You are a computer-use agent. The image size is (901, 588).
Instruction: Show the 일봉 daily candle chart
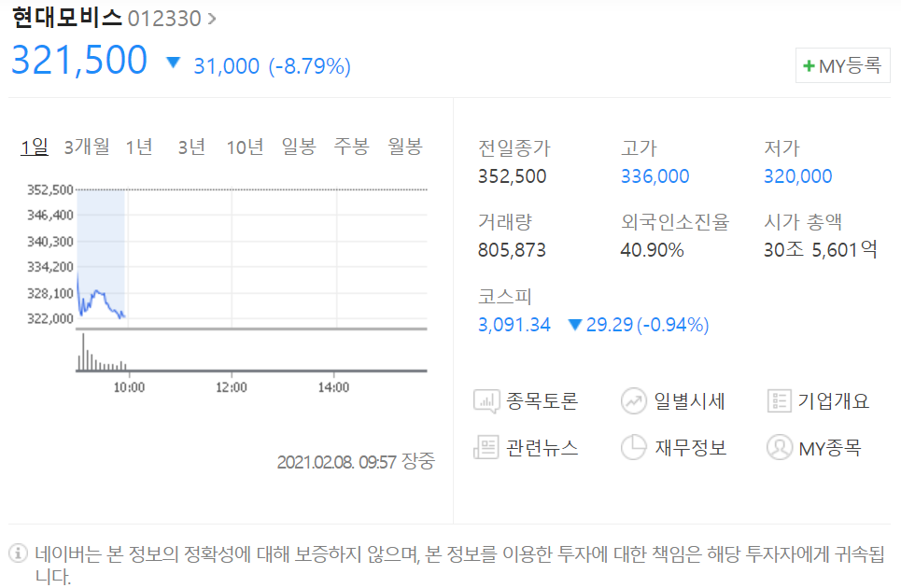(299, 147)
